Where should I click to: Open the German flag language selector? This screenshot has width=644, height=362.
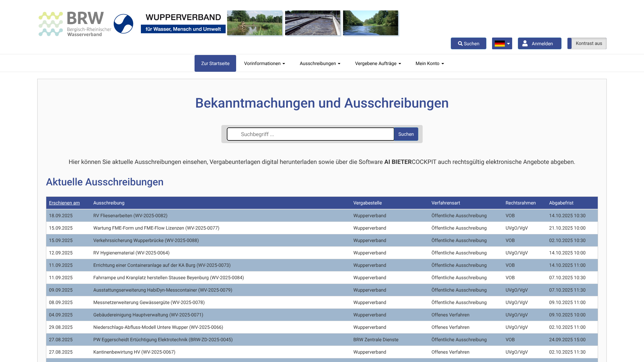pos(502,44)
